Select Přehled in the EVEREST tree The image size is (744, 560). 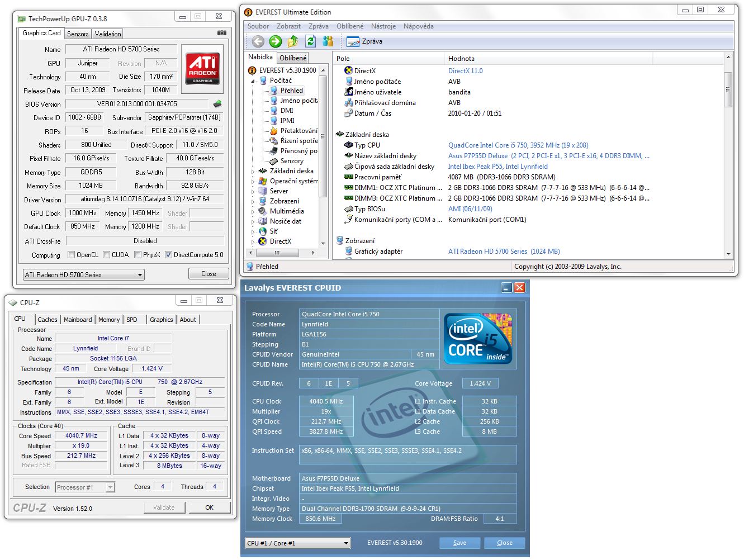(292, 91)
